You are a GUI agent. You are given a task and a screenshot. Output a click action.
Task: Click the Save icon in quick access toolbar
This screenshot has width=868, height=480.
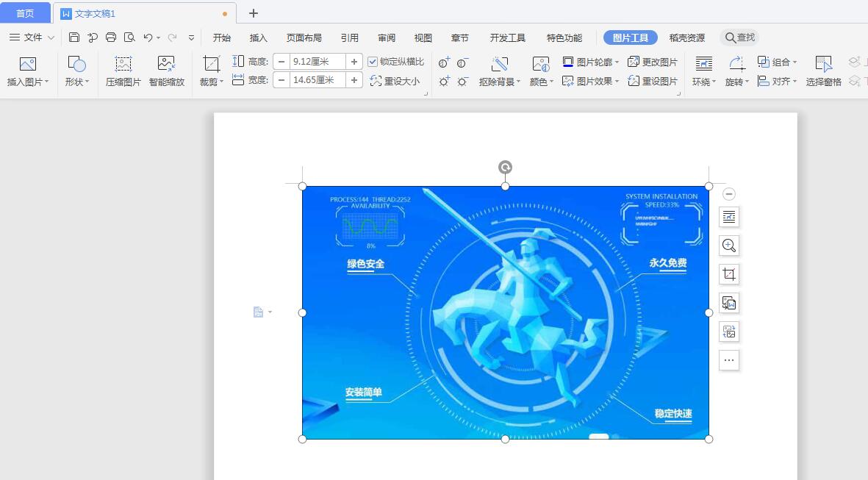(73, 37)
